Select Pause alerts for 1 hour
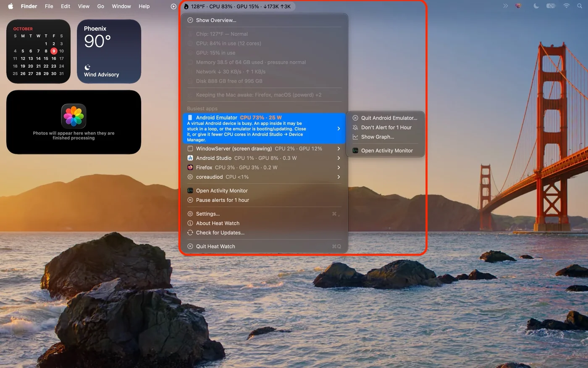 (264, 200)
